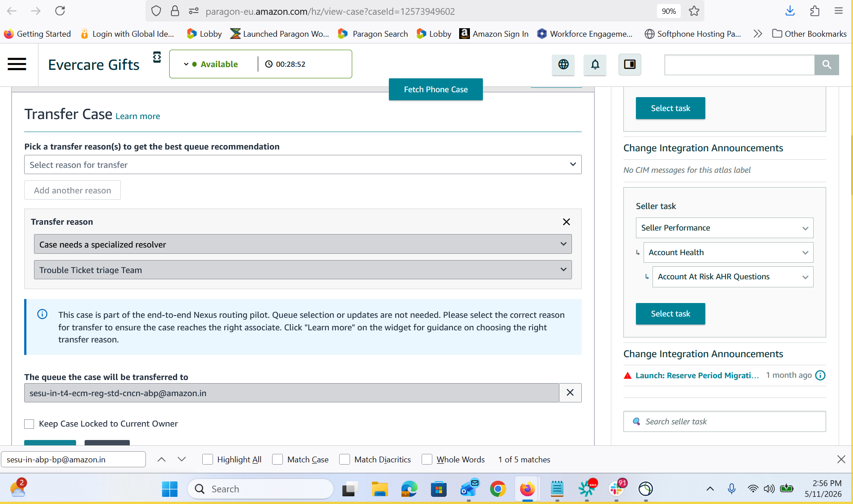Screen dimensions: 853x504
Task: Enable Whole Words option
Action: pos(427,459)
